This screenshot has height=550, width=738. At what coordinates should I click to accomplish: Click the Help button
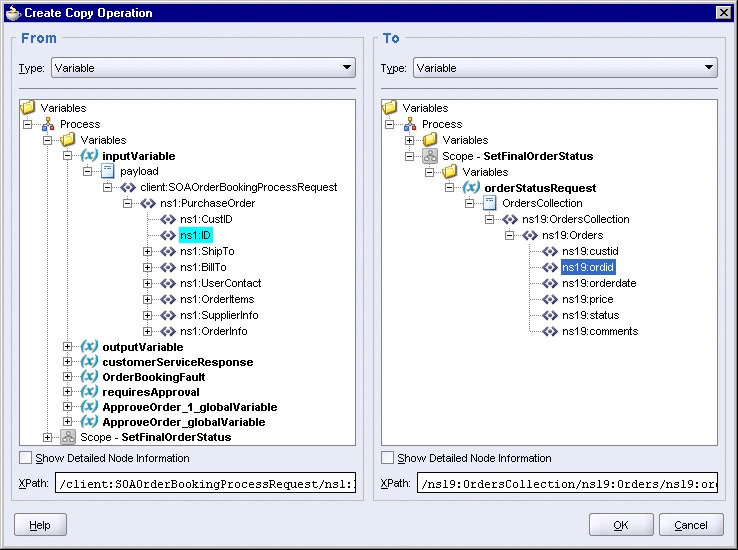(x=40, y=525)
